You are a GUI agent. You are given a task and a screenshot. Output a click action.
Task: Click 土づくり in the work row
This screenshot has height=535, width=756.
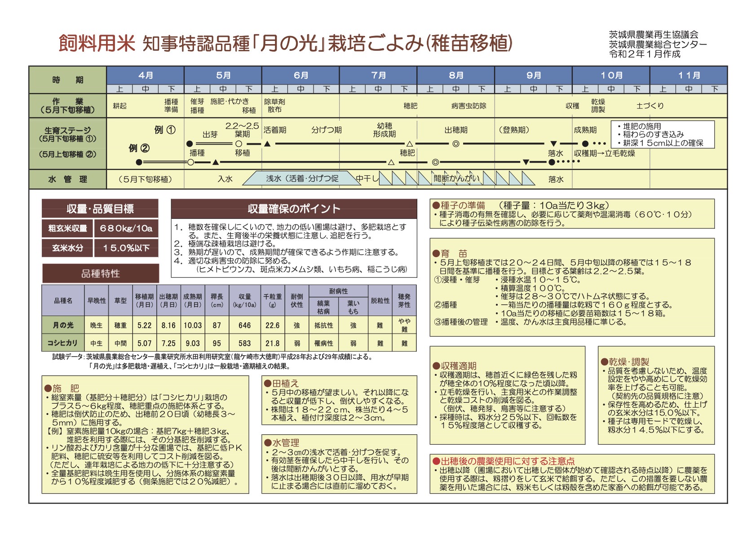tap(650, 106)
